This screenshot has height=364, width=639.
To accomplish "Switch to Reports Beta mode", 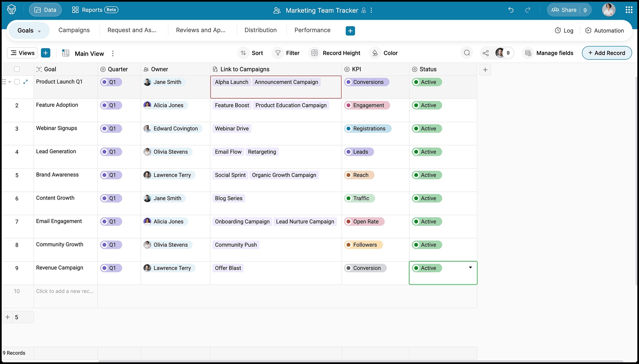I will click(95, 10).
